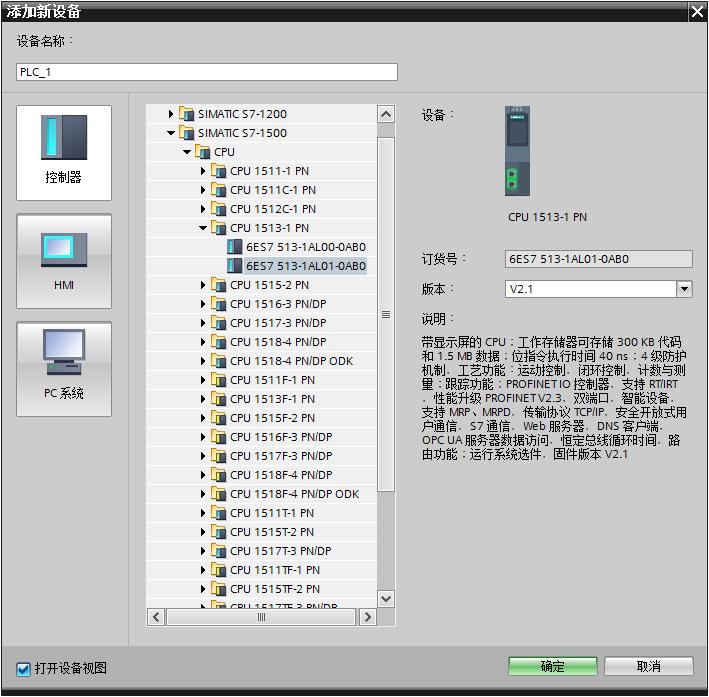Expand the CPU 1517T-3 PN/DP node
The width and height of the screenshot is (709, 697).
click(x=203, y=551)
